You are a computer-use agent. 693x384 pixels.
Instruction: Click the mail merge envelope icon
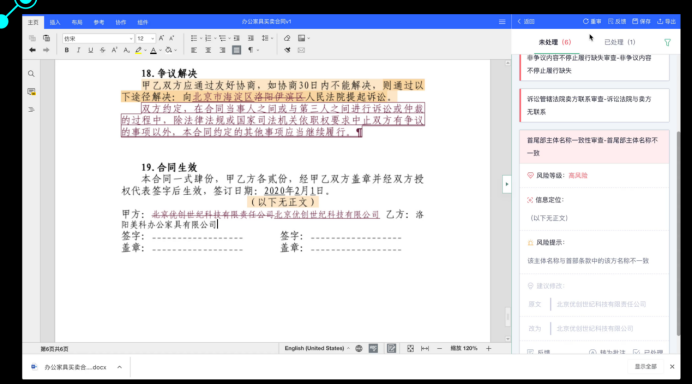[301, 50]
